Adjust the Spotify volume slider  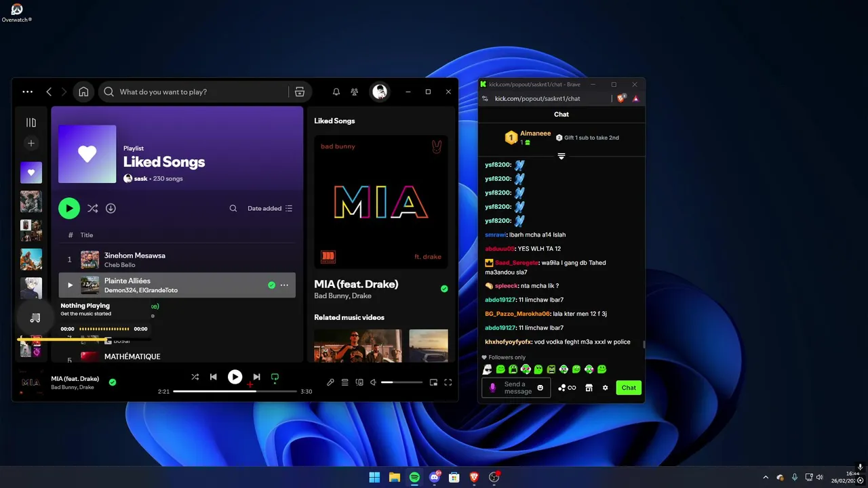[401, 382]
